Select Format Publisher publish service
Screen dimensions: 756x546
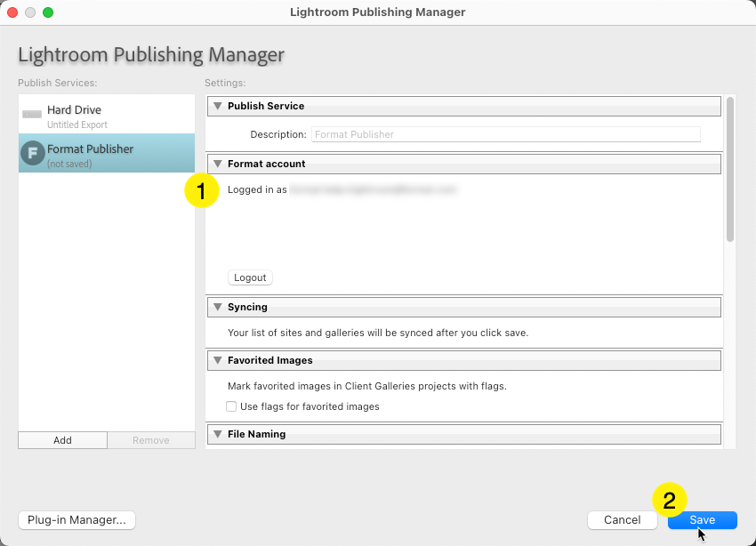coord(107,153)
